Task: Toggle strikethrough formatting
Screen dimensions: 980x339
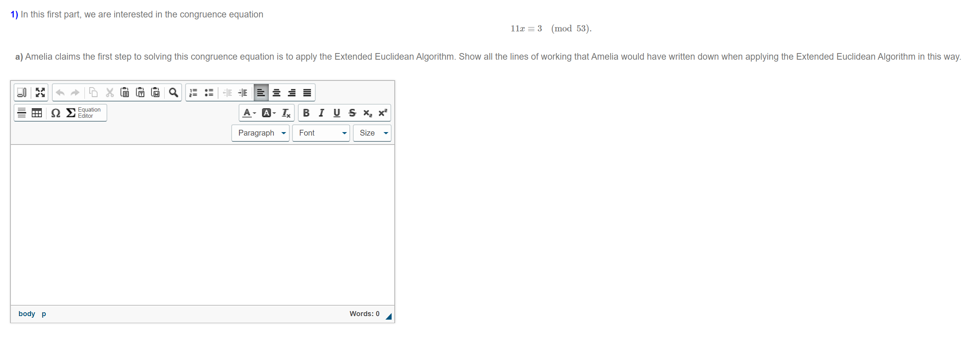Action: tap(352, 113)
